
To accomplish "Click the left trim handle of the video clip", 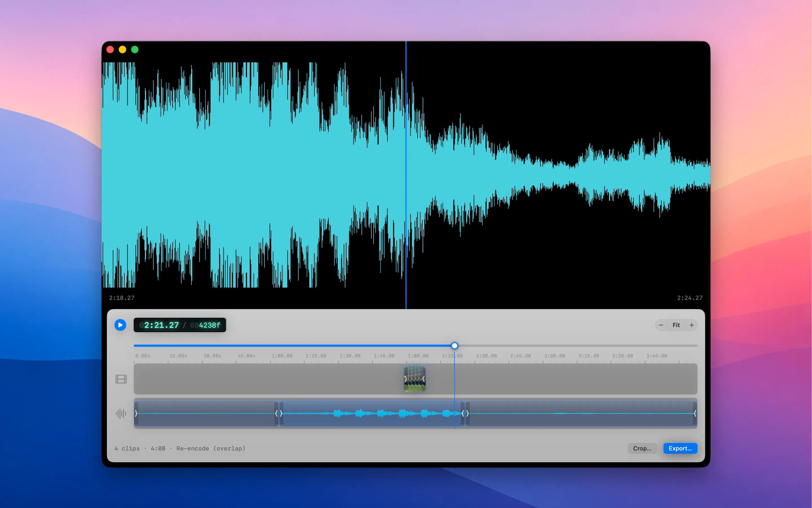I will tap(405, 379).
